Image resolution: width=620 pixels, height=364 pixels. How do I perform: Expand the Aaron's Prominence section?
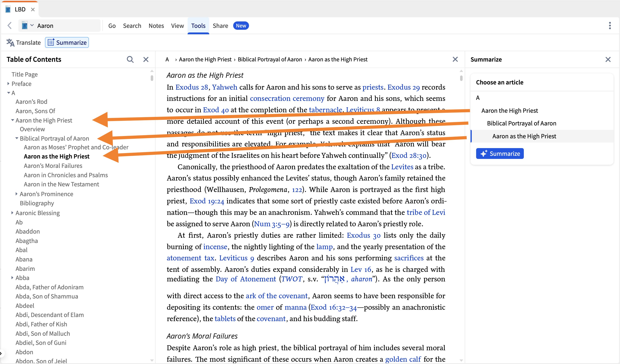(16, 194)
